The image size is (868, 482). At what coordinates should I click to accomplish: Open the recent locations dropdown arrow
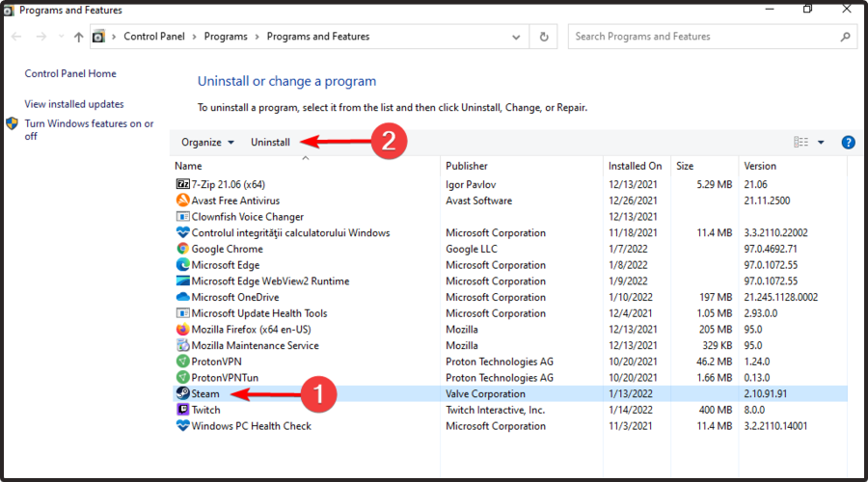pos(61,37)
